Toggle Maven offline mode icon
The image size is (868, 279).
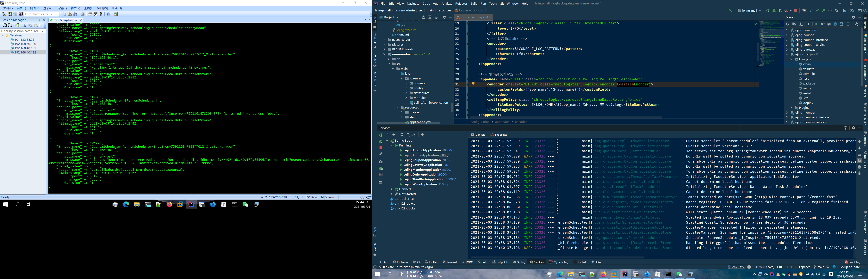pos(829,24)
